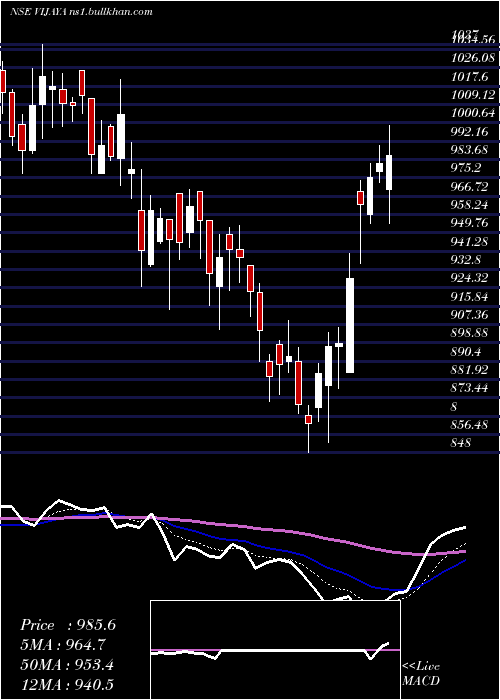Click the 890.4 price axis label
The height and width of the screenshot is (700, 500).
pyautogui.click(x=468, y=352)
